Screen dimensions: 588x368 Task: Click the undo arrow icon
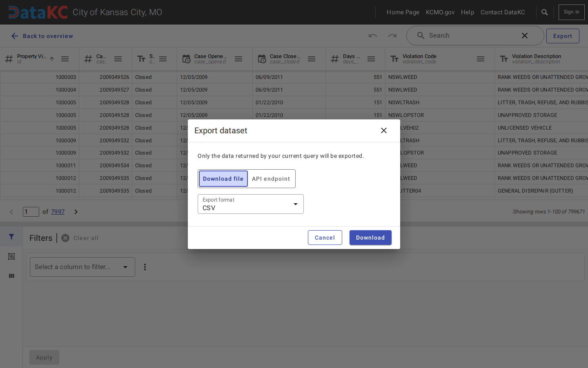point(373,36)
